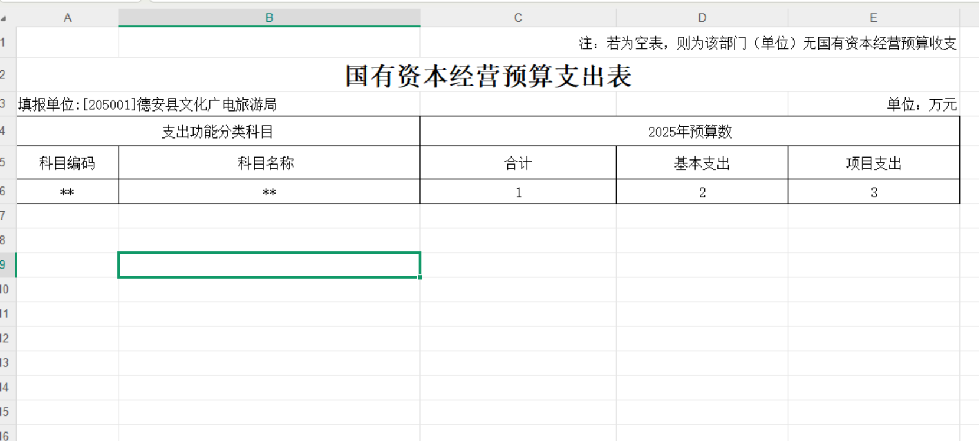Viewport: 980px width, 442px height.
Task: Click the select-all corner triangle
Action: 4,18
